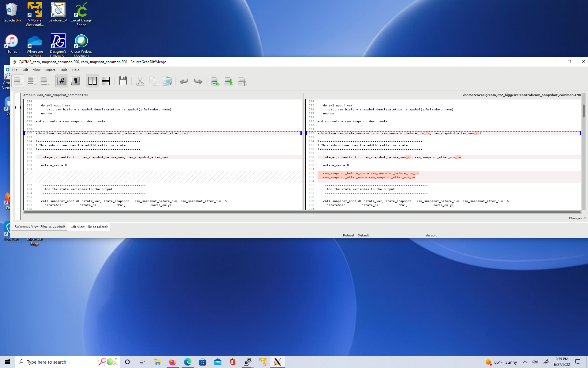The width and height of the screenshot is (588, 368).
Task: Paste from the clipboard
Action: (x=167, y=81)
